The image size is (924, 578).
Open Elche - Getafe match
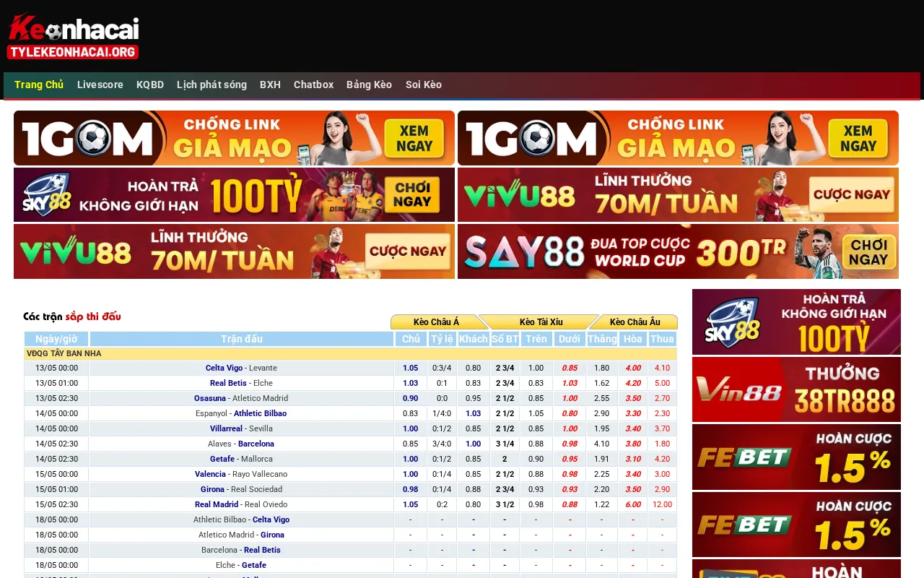coord(241,565)
